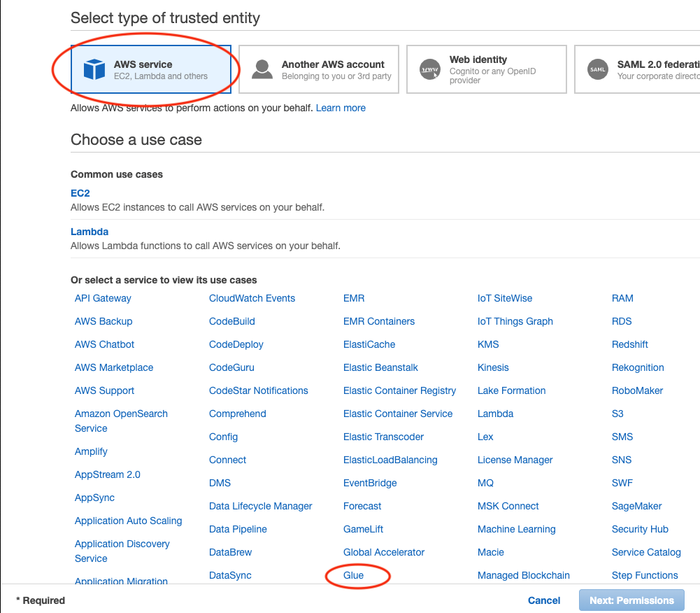Viewport: 700px width, 613px height.
Task: Choose the SAML 2.0 federation card
Action: pyautogui.click(x=637, y=69)
